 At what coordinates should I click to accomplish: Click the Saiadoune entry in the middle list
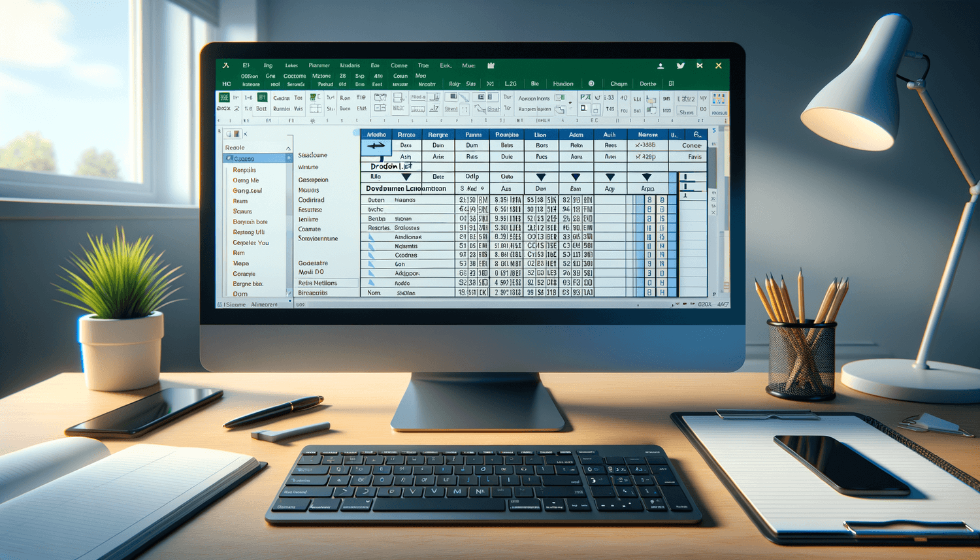pyautogui.click(x=313, y=156)
